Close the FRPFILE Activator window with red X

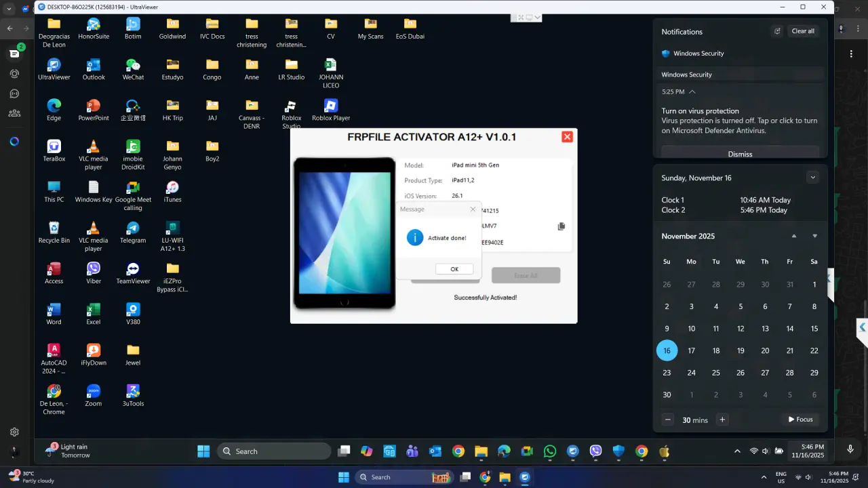567,137
